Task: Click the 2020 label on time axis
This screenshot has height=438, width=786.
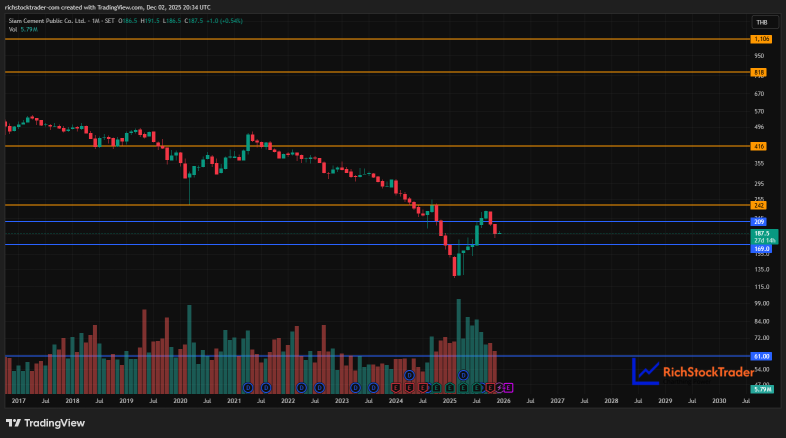Action: click(180, 401)
